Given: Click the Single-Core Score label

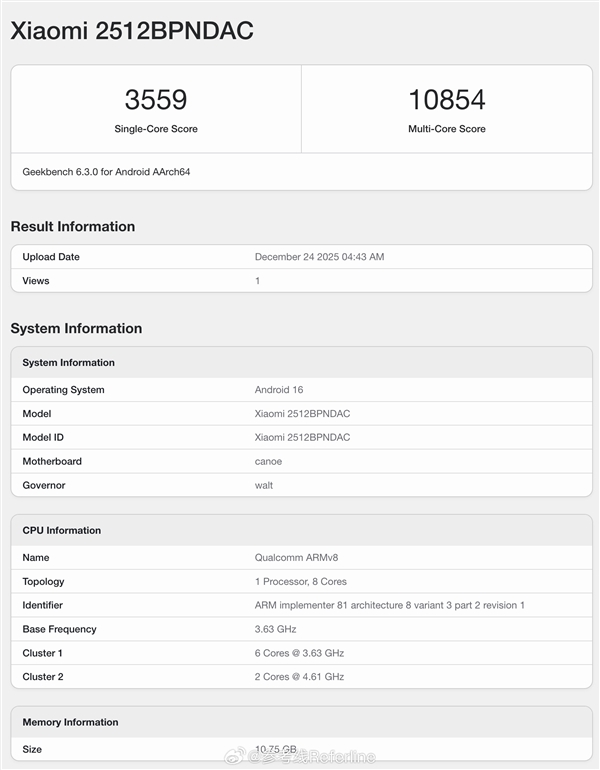Looking at the screenshot, I should coord(155,129).
